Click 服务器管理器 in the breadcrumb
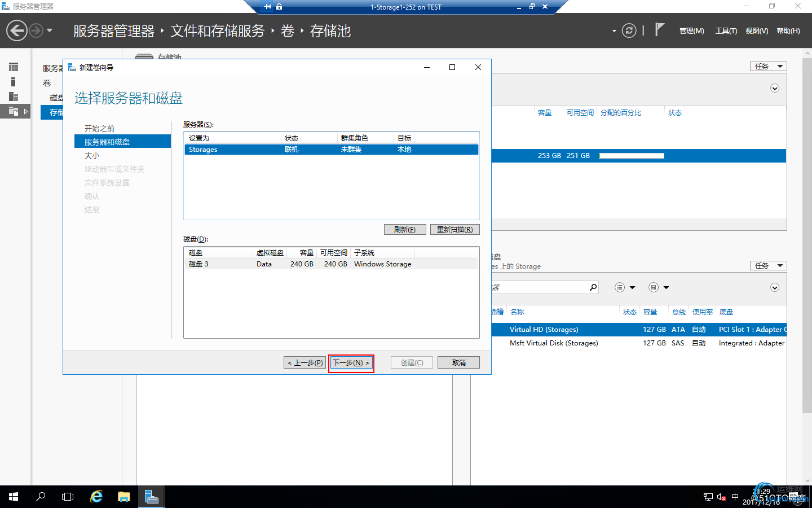The height and width of the screenshot is (508, 812). [x=114, y=31]
